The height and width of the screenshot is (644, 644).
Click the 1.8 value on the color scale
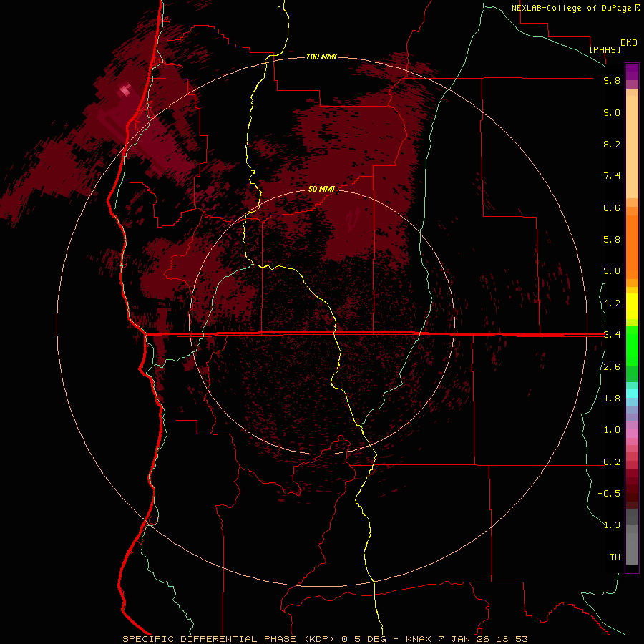[x=612, y=399]
